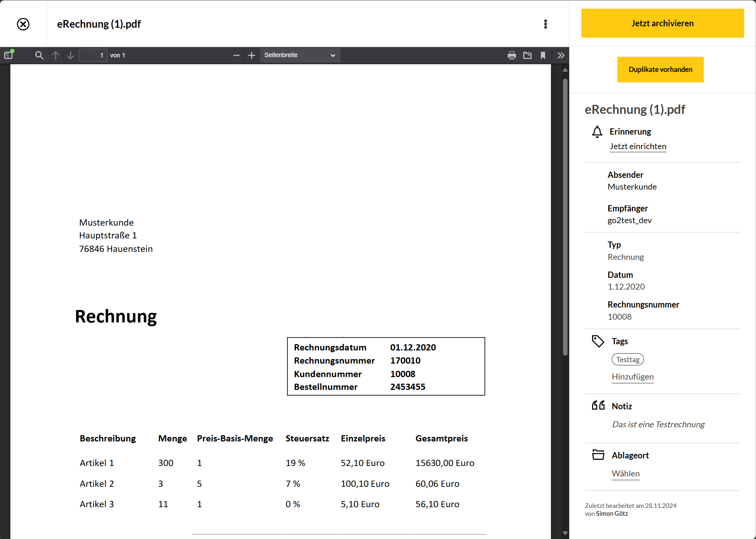Open the Seitenbreite zoom dropdown
This screenshot has height=539, width=756.
pyautogui.click(x=300, y=55)
